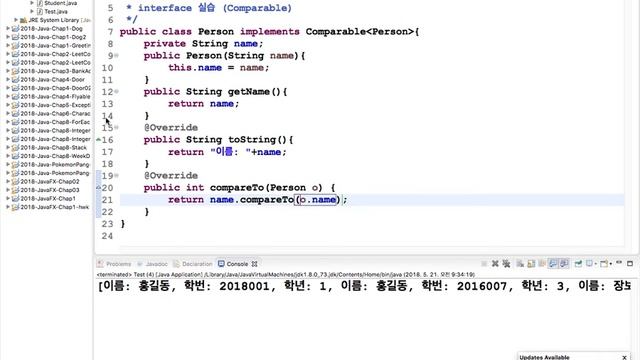640x360 pixels.
Task: Click the 2018-Java-Chap3-BankAc project icon
Action: [15, 71]
